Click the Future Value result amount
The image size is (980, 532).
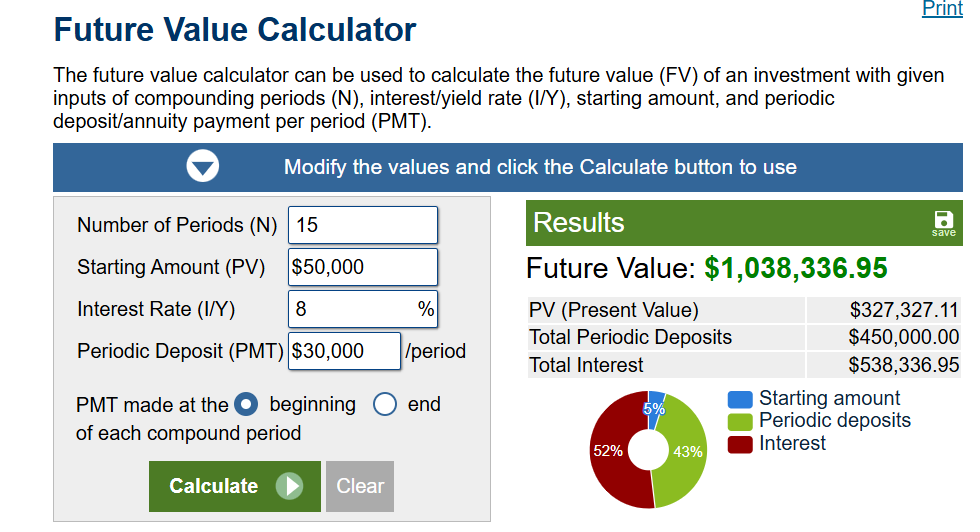(x=796, y=268)
